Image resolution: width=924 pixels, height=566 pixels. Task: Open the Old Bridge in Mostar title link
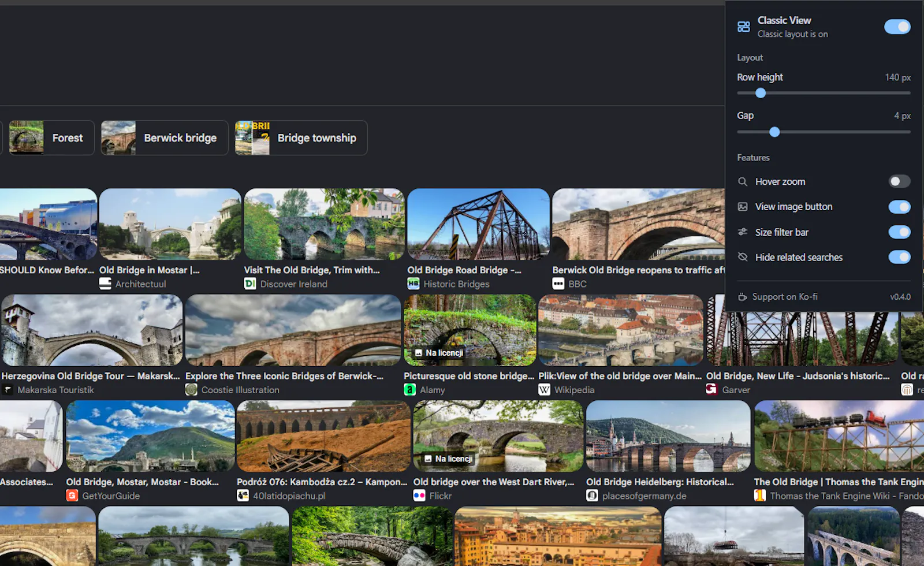[x=150, y=270]
